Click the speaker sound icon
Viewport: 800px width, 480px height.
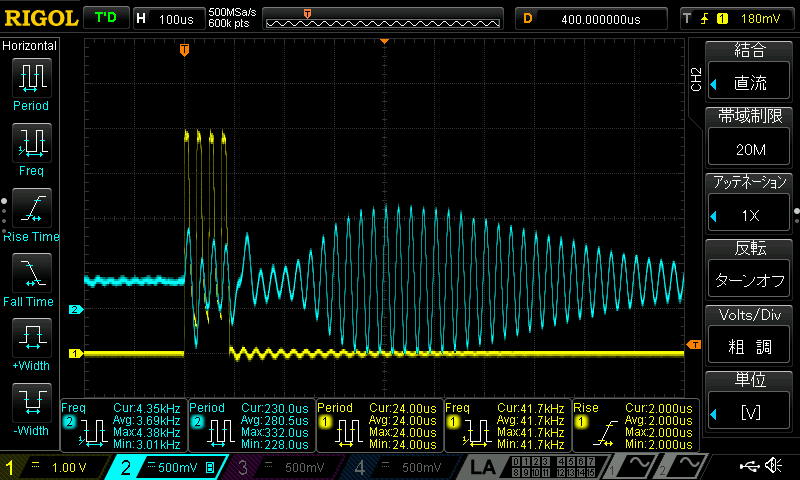click(x=773, y=466)
